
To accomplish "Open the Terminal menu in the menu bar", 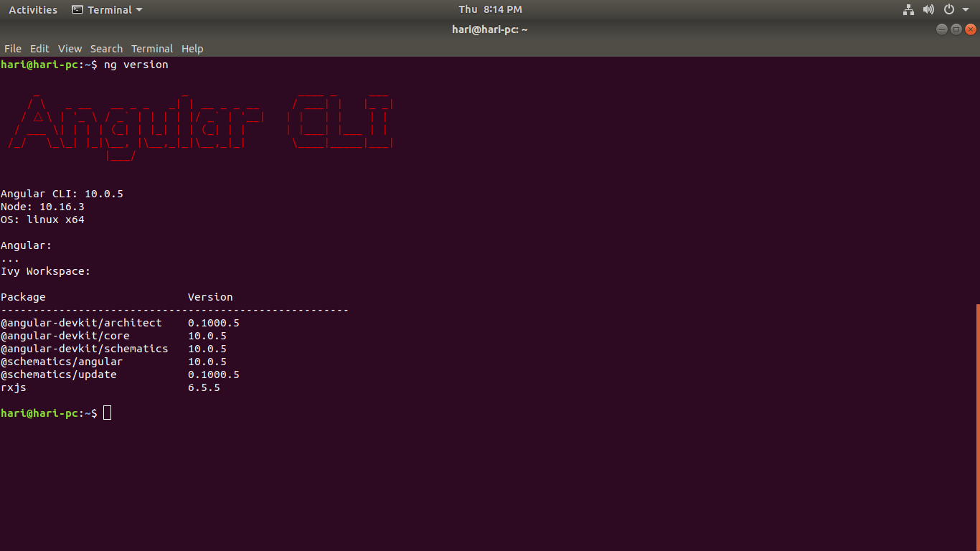I will (151, 49).
